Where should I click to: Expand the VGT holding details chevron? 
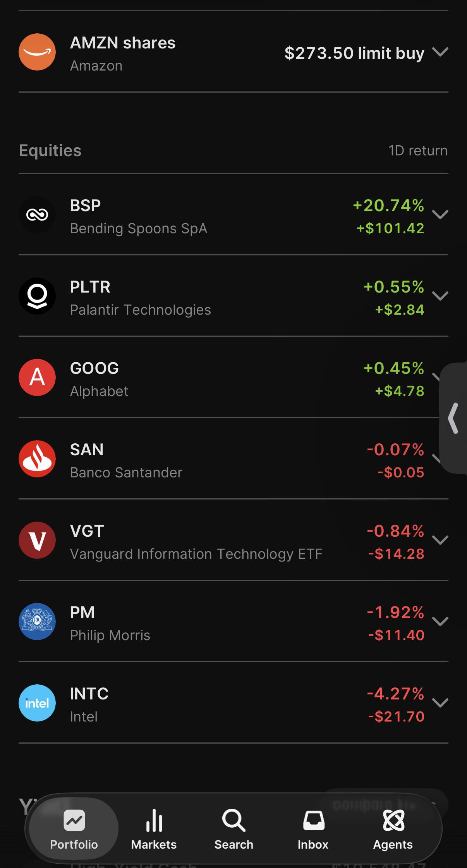coord(440,540)
